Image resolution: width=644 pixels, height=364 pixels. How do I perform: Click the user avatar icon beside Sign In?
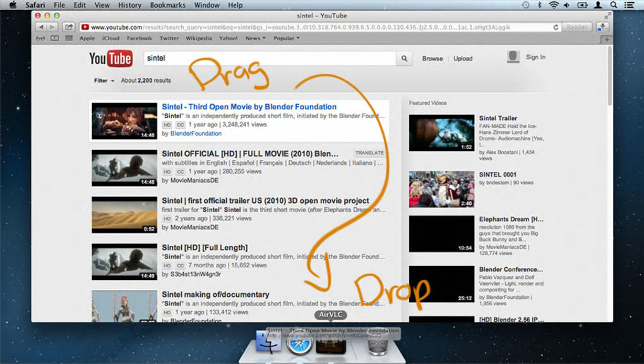click(x=513, y=57)
